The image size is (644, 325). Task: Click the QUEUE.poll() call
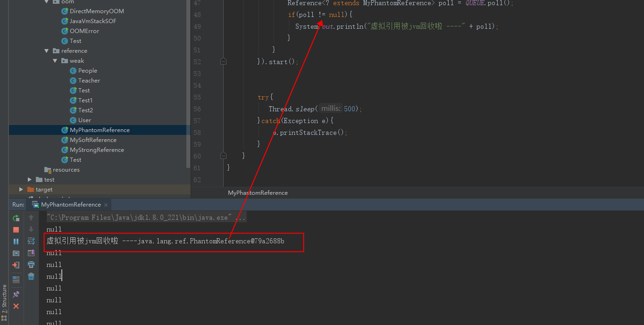tap(489, 3)
